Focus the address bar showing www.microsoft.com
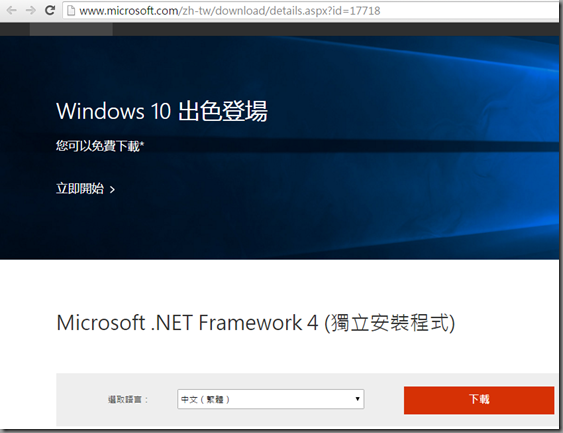This screenshot has height=433, width=563. click(x=311, y=11)
